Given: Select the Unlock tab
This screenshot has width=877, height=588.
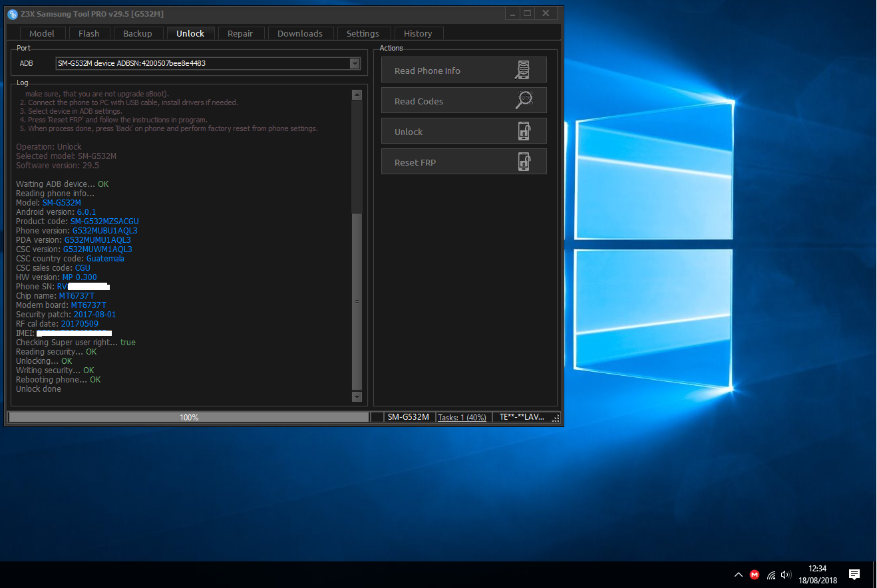Looking at the screenshot, I should (190, 33).
